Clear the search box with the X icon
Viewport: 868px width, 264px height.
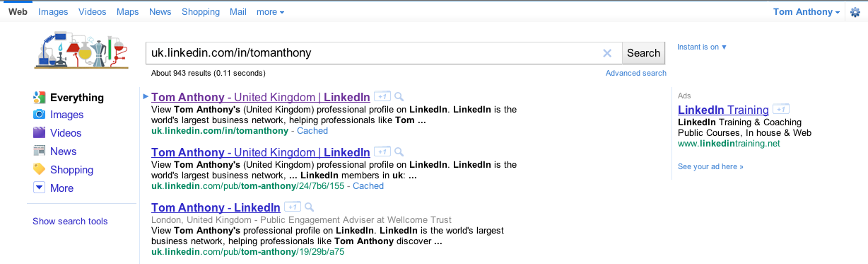(x=607, y=53)
